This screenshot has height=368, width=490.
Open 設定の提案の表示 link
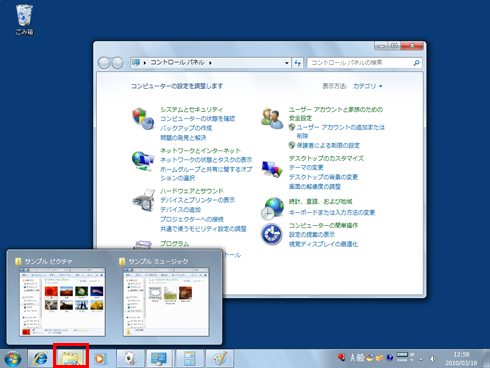312,234
